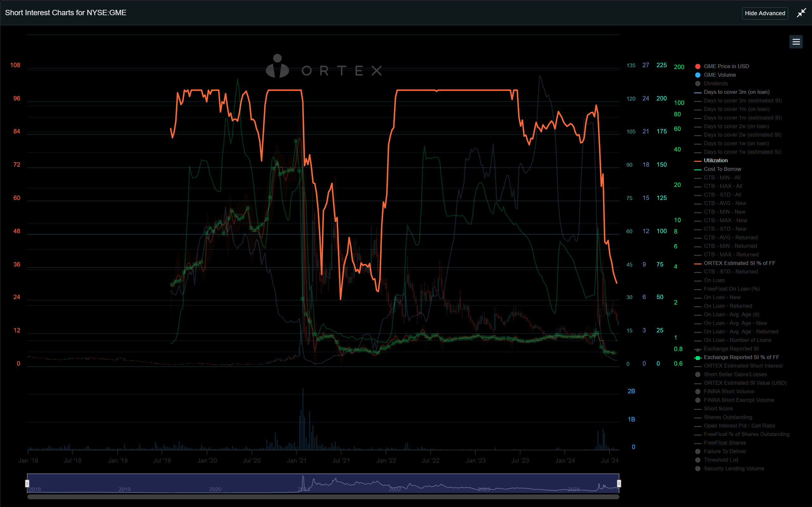Image resolution: width=812 pixels, height=507 pixels.
Task: Hide the ORTEX Estimated SI % of FF series
Action: pos(739,263)
